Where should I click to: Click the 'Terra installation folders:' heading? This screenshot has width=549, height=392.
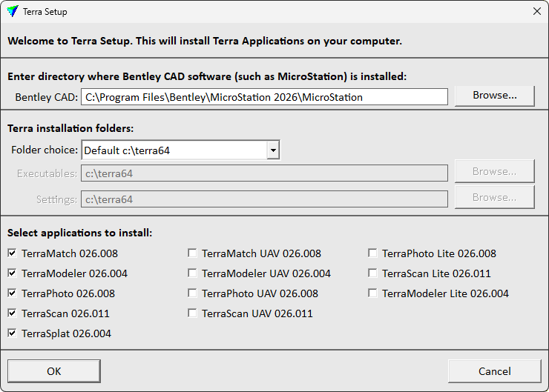tap(70, 128)
